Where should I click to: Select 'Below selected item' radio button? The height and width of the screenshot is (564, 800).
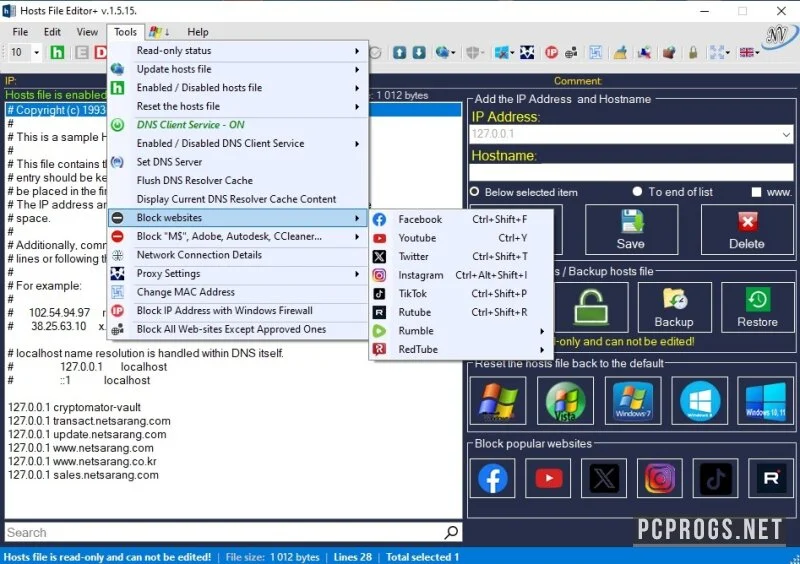[474, 192]
